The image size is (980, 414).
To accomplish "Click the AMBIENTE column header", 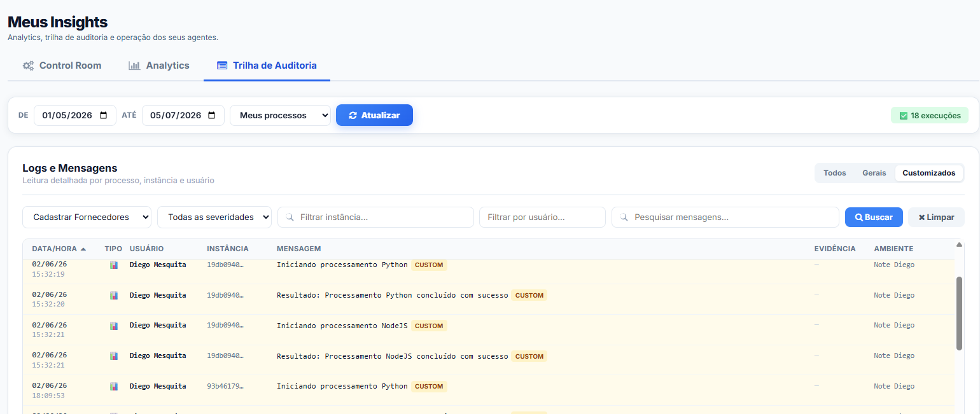I will coord(893,249).
